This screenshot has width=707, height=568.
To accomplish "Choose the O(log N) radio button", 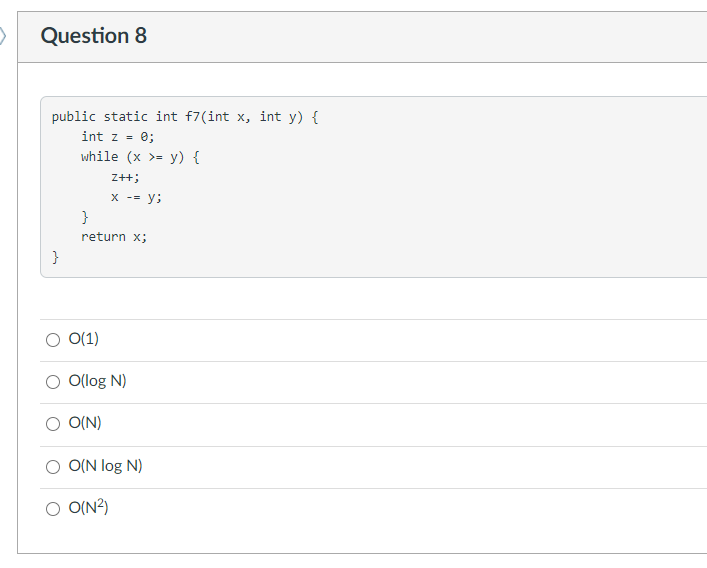I will coord(53,382).
